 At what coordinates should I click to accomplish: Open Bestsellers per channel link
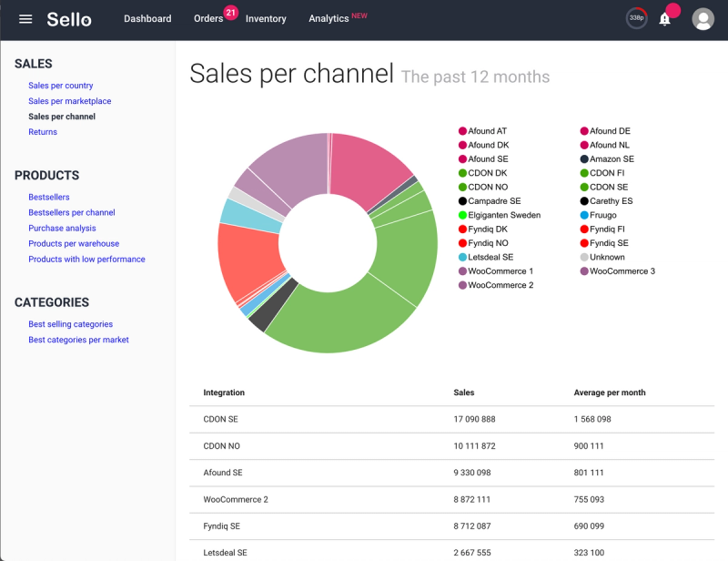click(71, 213)
